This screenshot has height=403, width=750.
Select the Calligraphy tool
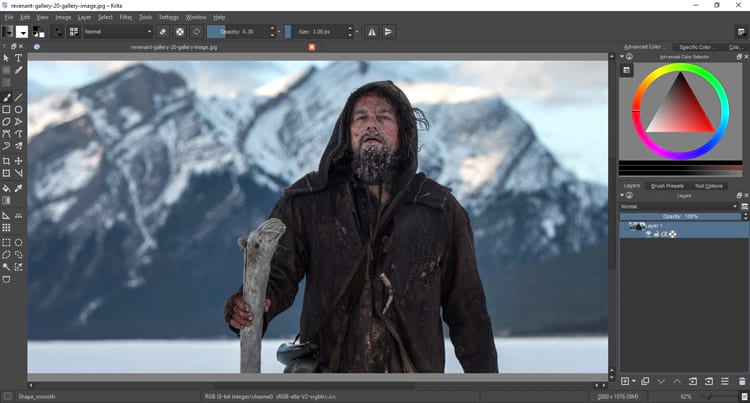18,70
